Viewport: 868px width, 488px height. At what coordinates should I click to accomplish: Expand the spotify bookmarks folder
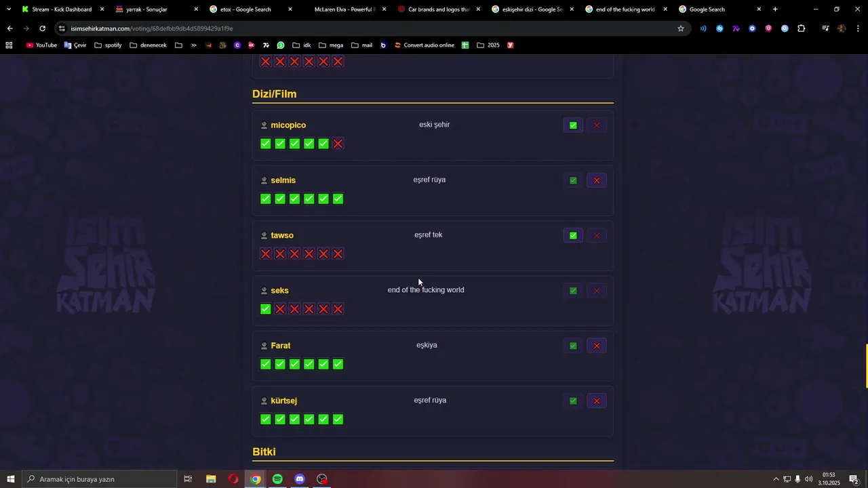tap(108, 45)
